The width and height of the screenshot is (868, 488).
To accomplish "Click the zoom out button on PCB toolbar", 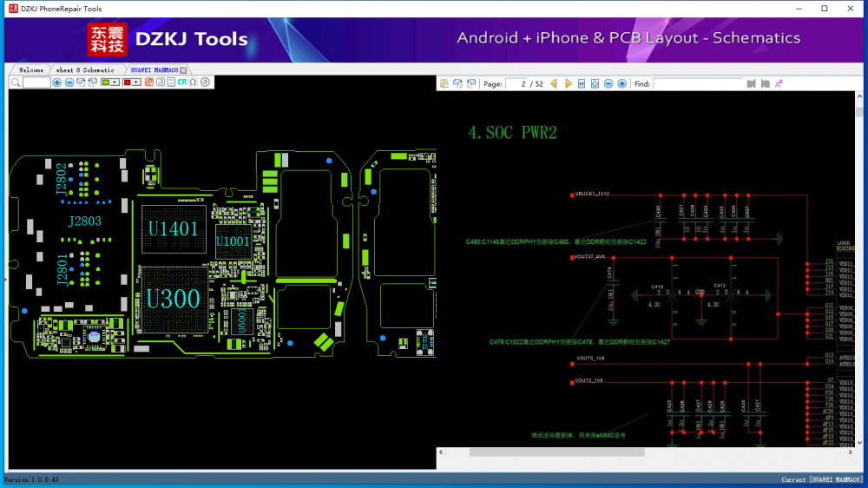I will click(69, 82).
